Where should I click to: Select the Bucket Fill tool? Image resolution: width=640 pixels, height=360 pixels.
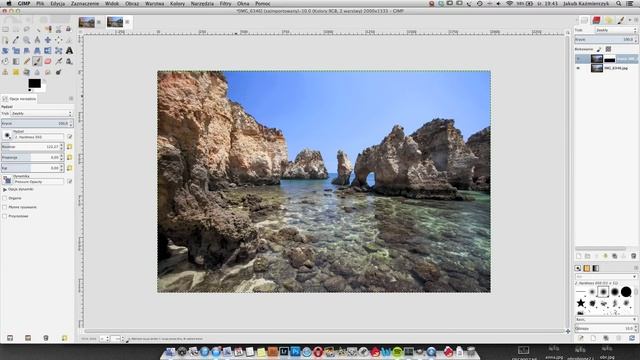pyautogui.click(x=5, y=61)
